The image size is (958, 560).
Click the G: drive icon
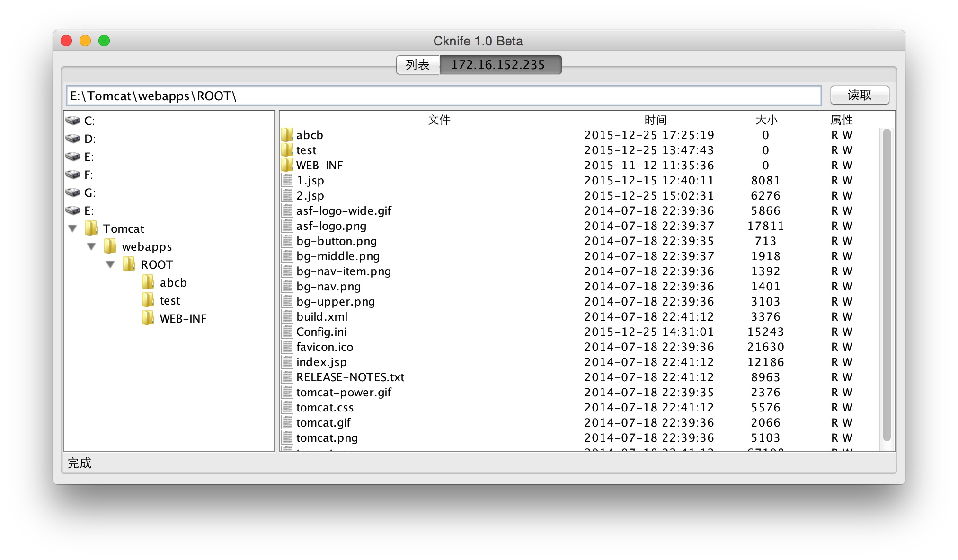pos(73,192)
